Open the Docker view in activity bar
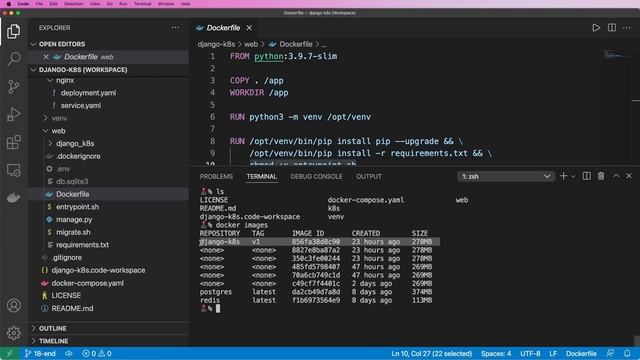Image resolution: width=640 pixels, height=360 pixels. pyautogui.click(x=13, y=198)
